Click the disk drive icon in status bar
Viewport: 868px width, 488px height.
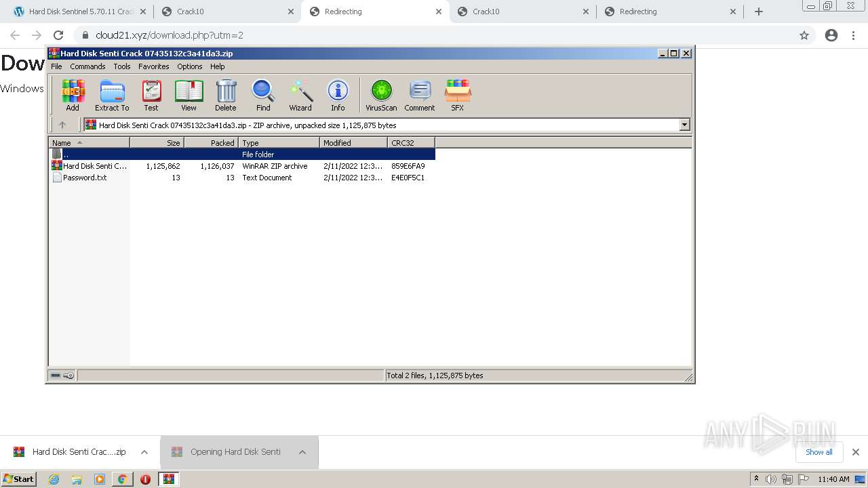pos(56,375)
